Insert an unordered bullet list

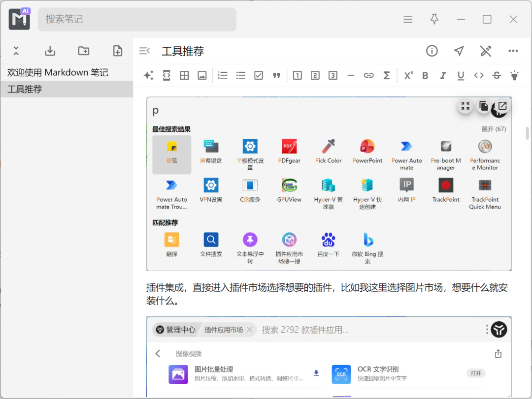(x=240, y=75)
